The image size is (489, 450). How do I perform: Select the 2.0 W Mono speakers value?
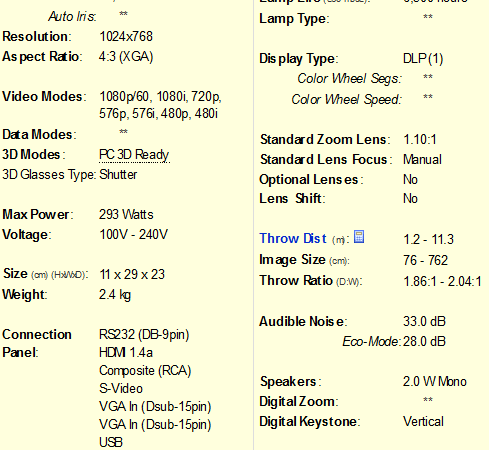435,381
